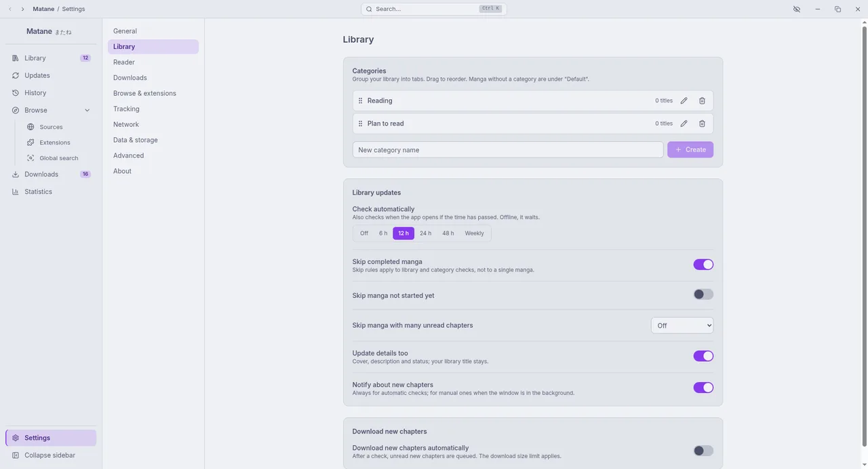Click the Create category button
The image size is (868, 469).
tap(690, 150)
